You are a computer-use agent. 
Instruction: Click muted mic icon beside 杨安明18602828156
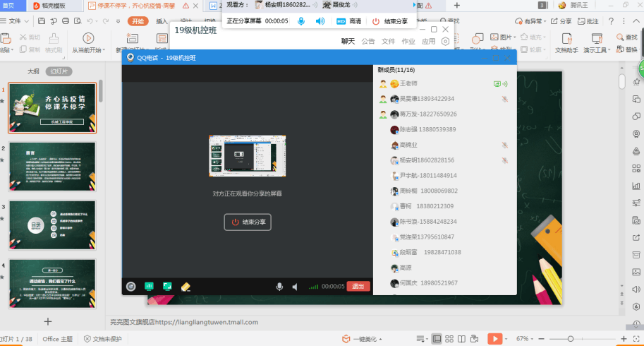(x=505, y=160)
